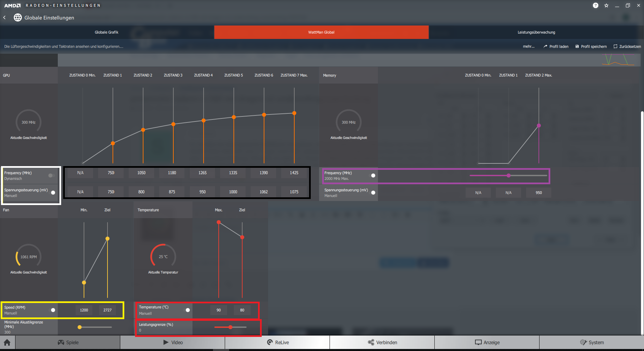Click the AMD logo in the title bar
The image size is (644, 351).
[x=12, y=5]
